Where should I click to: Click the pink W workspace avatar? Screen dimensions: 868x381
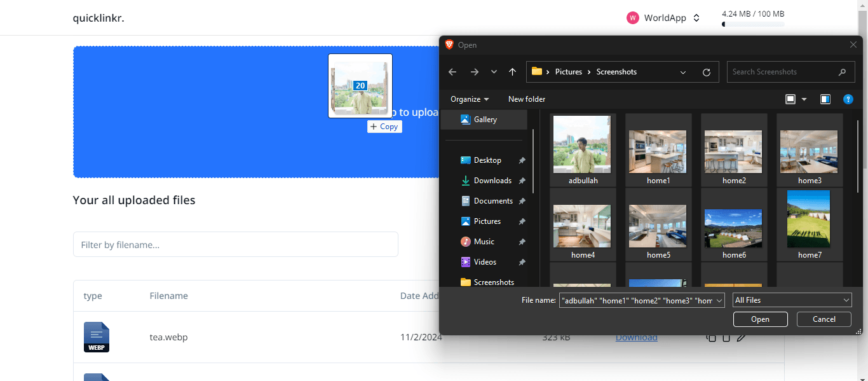tap(632, 18)
